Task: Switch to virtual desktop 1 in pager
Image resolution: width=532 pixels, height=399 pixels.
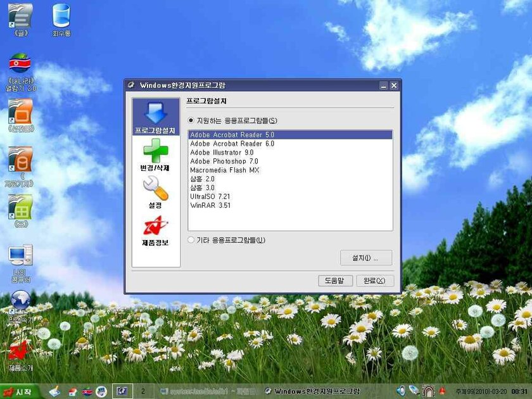Action: [122, 391]
